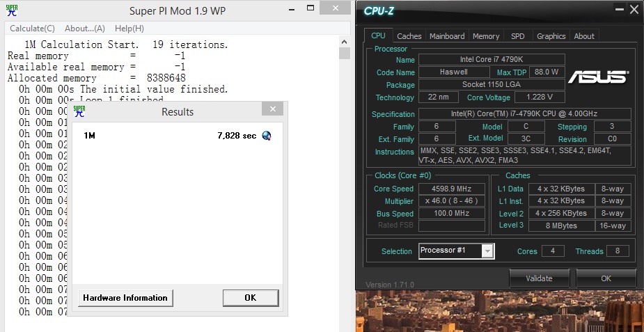Image resolution: width=644 pixels, height=332 pixels.
Task: Click the 7,828 sec result text
Action: coord(237,136)
